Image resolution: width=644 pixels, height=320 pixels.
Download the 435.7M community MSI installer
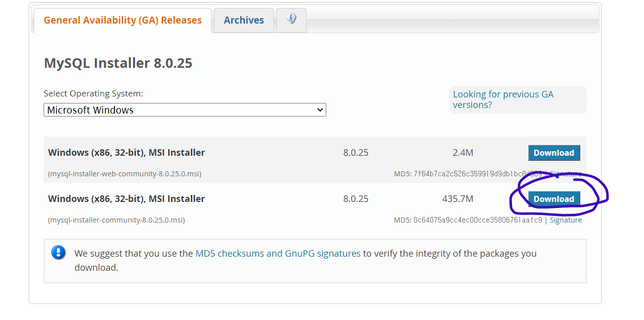pyautogui.click(x=554, y=199)
